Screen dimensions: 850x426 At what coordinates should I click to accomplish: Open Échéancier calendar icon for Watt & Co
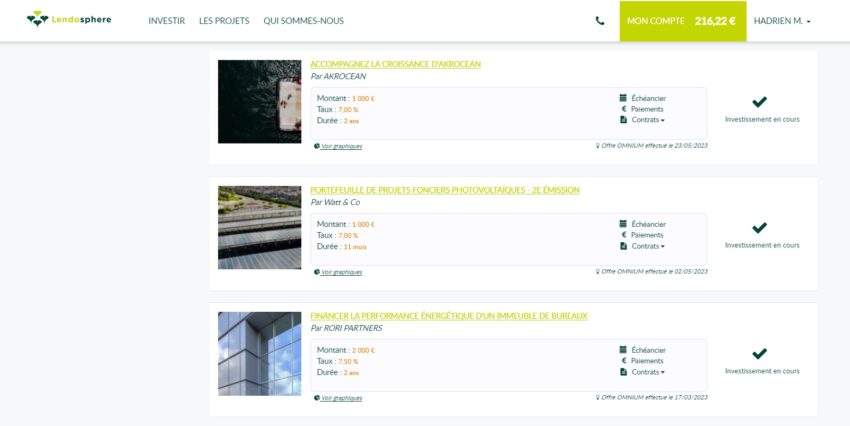[x=623, y=224]
